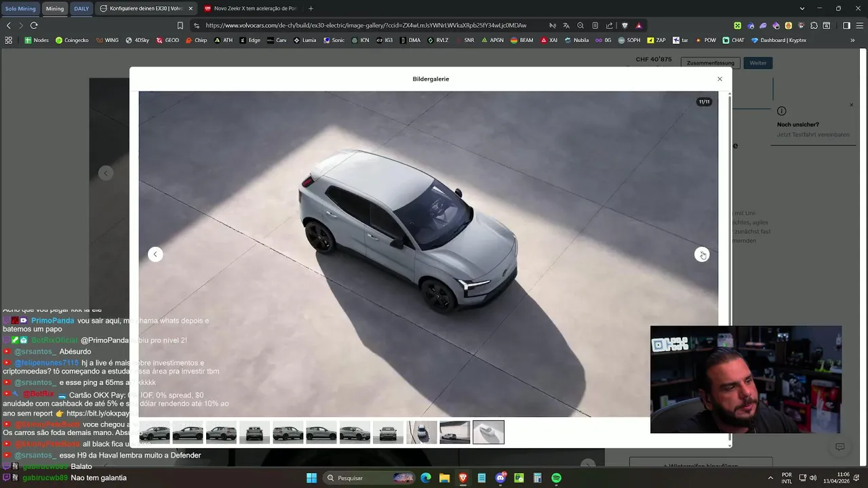
Task: Open the page share icon
Action: [609, 25]
